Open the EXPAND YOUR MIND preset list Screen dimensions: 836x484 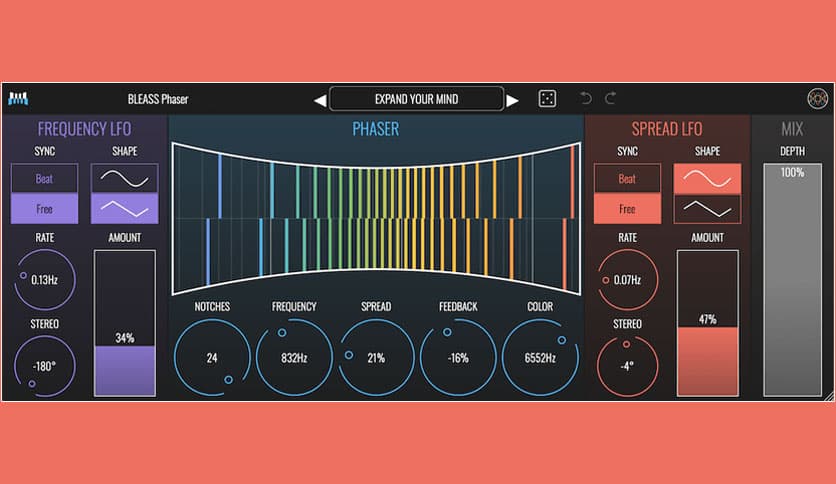pyautogui.click(x=416, y=99)
